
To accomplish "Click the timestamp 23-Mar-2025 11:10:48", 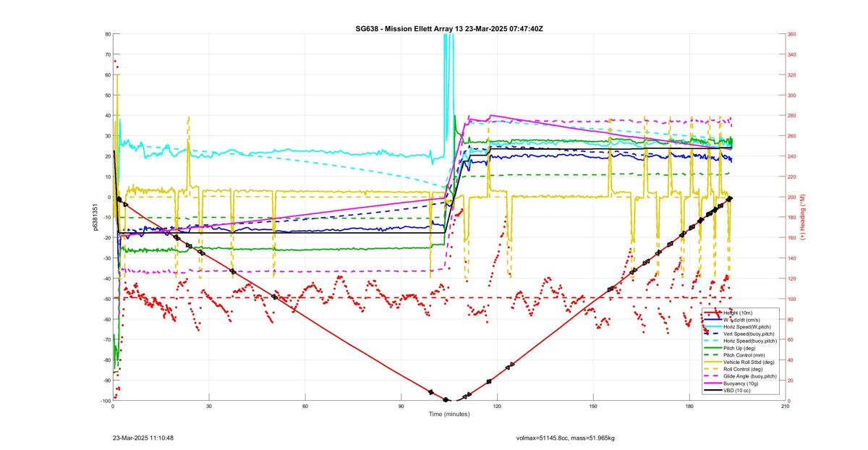I will [x=142, y=438].
